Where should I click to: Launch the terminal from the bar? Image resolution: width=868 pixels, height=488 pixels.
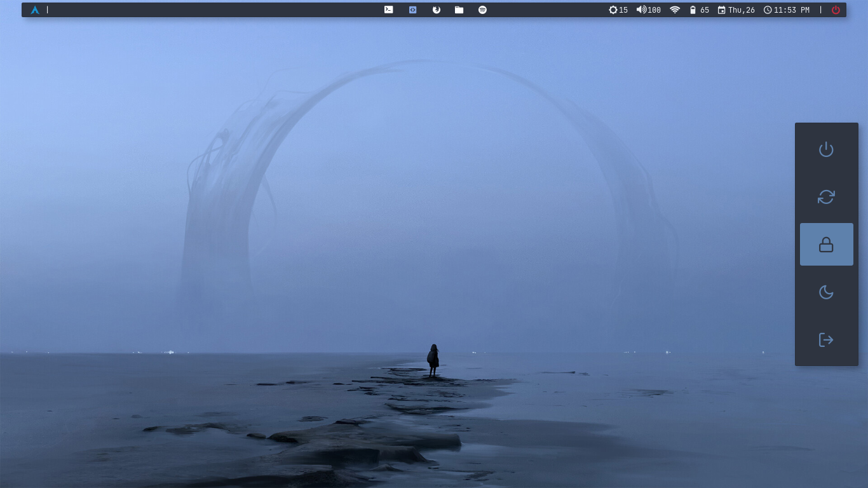pos(389,10)
